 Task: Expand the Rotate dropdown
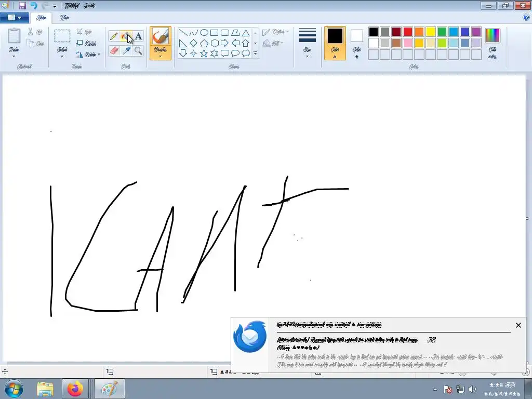(99, 54)
